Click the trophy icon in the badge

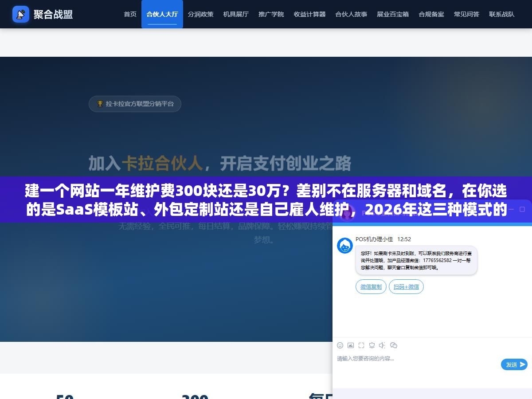(x=100, y=104)
